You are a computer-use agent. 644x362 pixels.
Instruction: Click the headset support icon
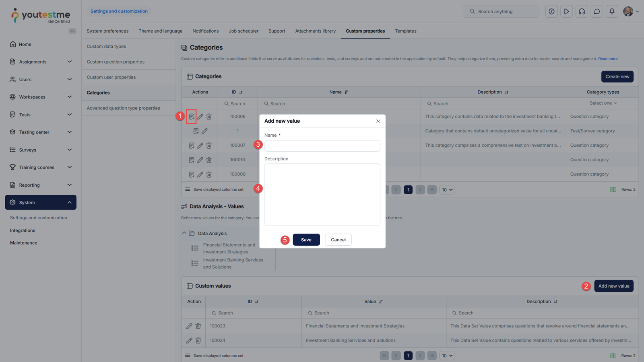click(x=582, y=12)
